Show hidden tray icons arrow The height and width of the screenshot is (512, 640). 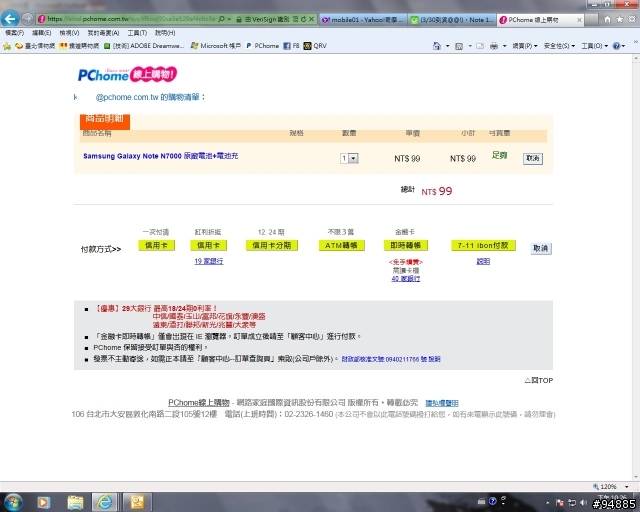click(x=547, y=503)
